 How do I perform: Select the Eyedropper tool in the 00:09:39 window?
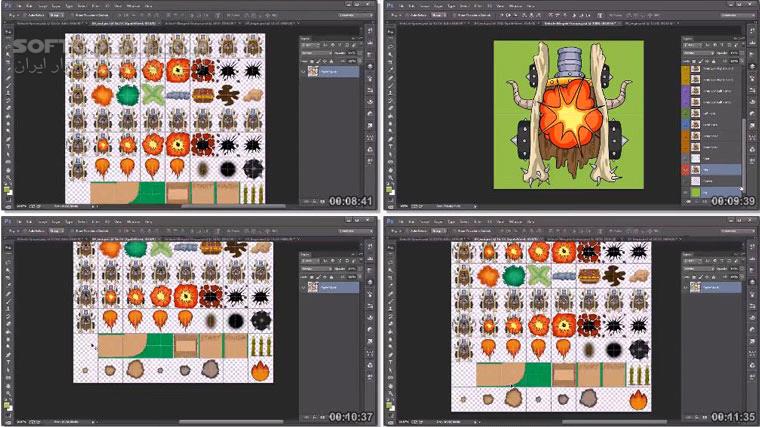pyautogui.click(x=391, y=69)
